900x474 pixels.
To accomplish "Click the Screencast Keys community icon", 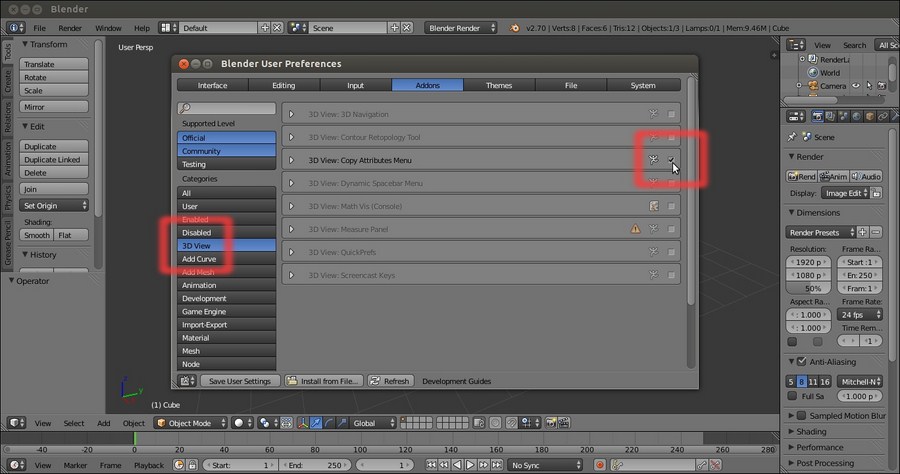I will point(653,275).
